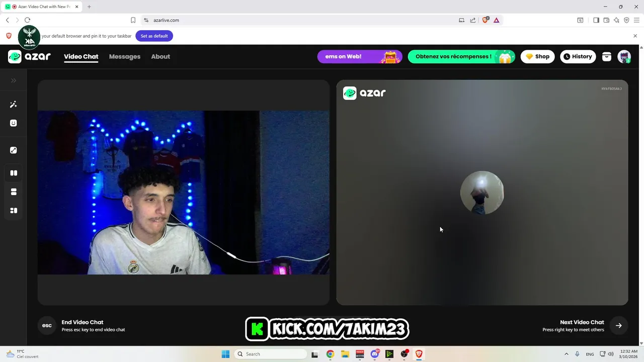The image size is (644, 362).
Task: Open the magic wand effects tool
Action: pos(14,105)
